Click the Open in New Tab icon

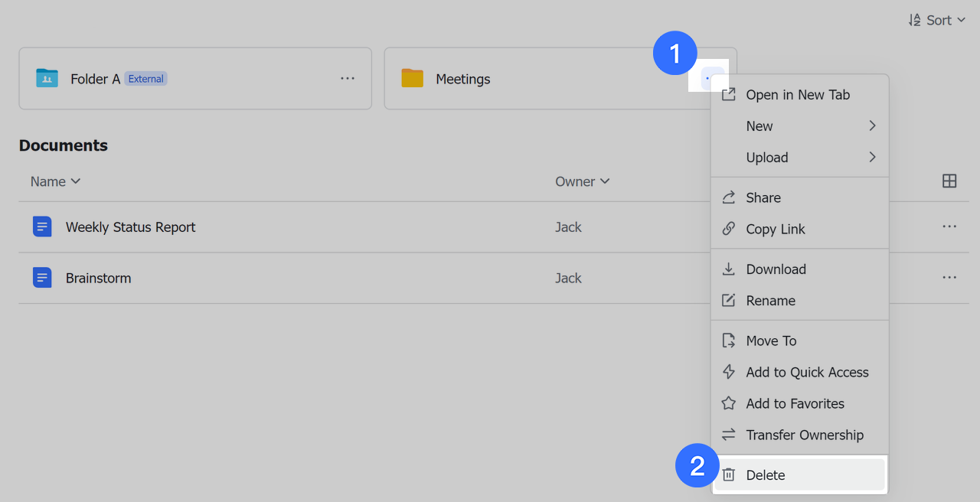[729, 94]
